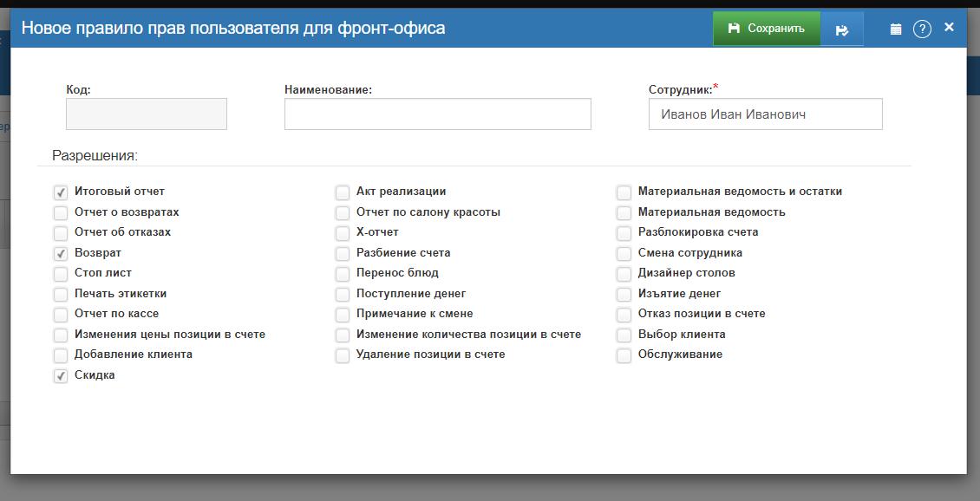
Task: Uncheck the Итоговый отчет permission
Action: pos(61,192)
